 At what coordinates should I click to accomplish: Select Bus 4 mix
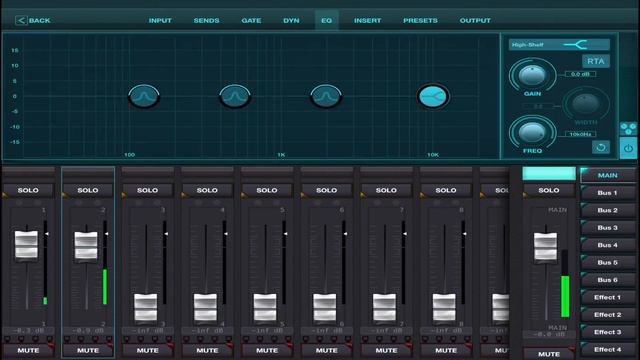[608, 245]
